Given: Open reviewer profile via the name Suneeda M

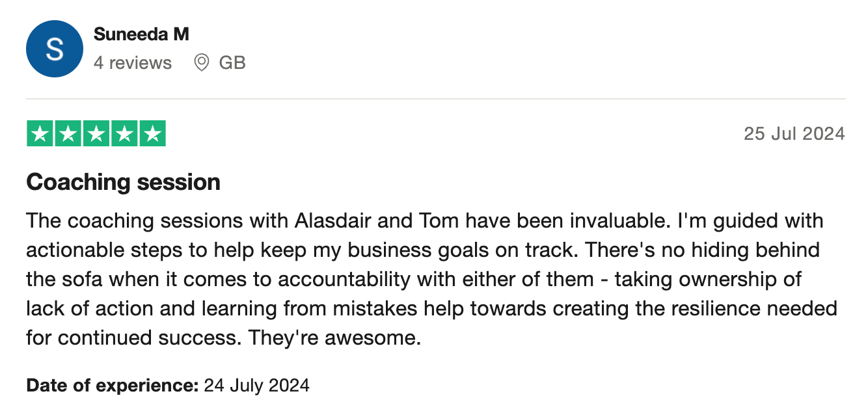Looking at the screenshot, I should [x=141, y=34].
